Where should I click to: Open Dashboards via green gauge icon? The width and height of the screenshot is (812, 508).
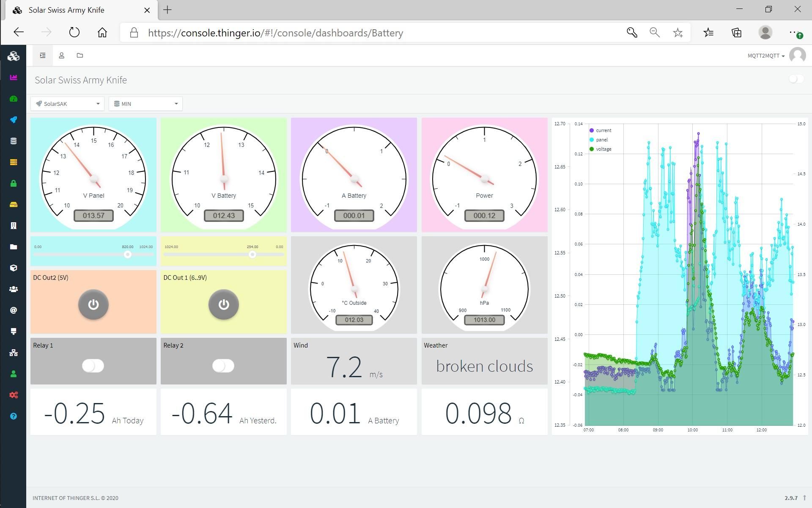14,99
